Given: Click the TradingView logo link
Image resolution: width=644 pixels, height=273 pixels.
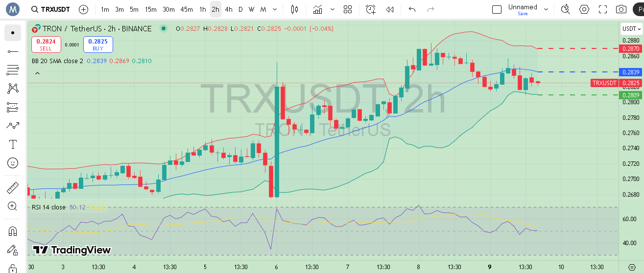Looking at the screenshot, I should coord(72,250).
